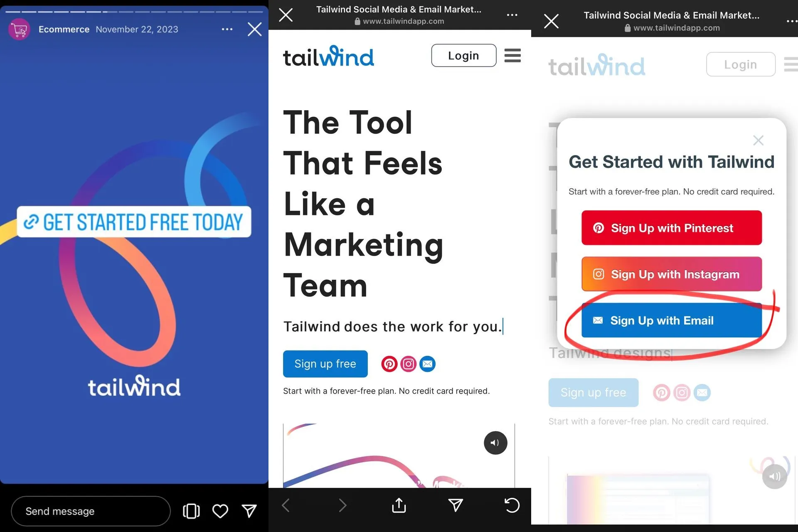Click the share icon in browser toolbar
This screenshot has height=532, width=798.
coord(399,505)
